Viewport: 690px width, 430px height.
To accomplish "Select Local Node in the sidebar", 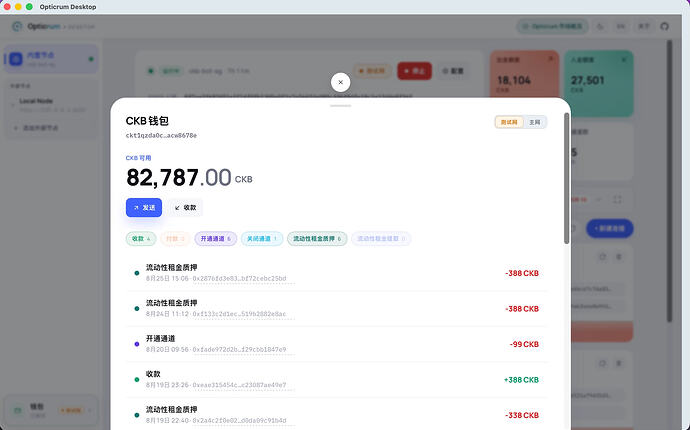I will click(x=52, y=105).
